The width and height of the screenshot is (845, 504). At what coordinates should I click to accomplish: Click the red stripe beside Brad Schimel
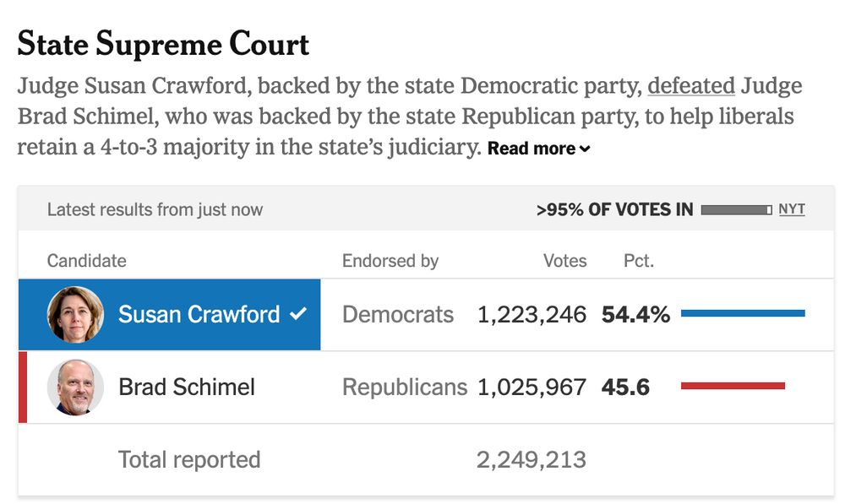tap(23, 387)
